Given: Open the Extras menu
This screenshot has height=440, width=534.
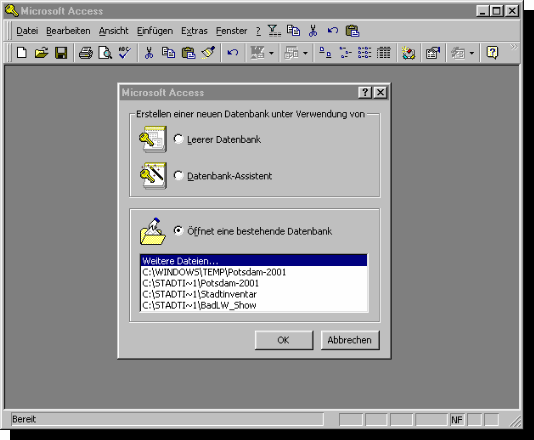Looking at the screenshot, I should point(194,31).
